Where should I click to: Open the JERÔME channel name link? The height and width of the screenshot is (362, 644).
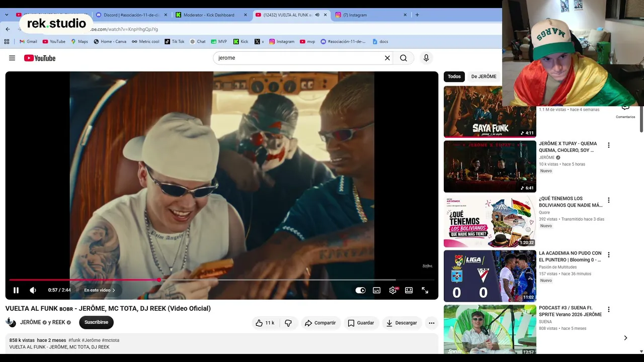(31, 322)
